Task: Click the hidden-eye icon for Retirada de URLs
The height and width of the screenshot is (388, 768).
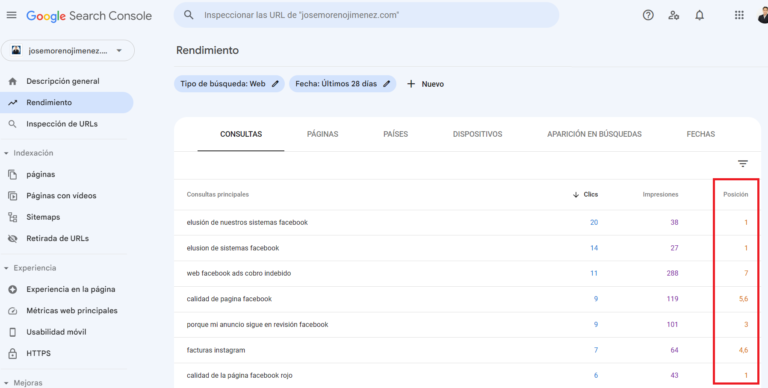Action: click(13, 239)
